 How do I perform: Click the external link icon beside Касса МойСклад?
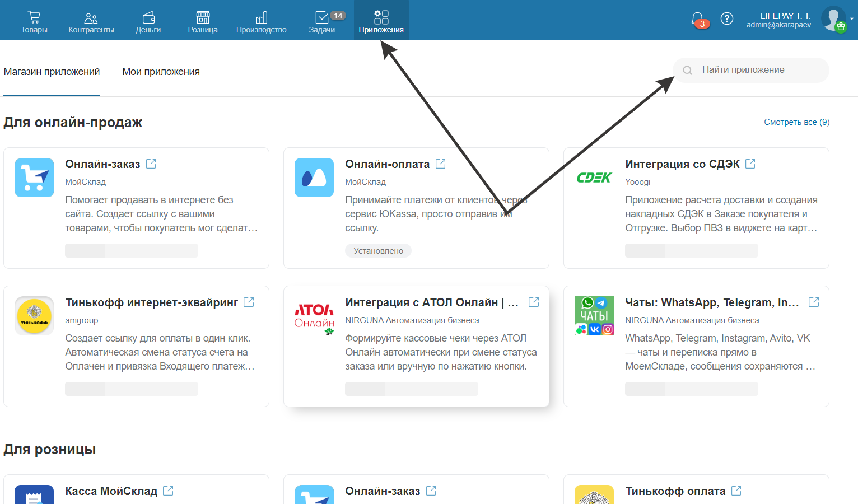pyautogui.click(x=168, y=491)
